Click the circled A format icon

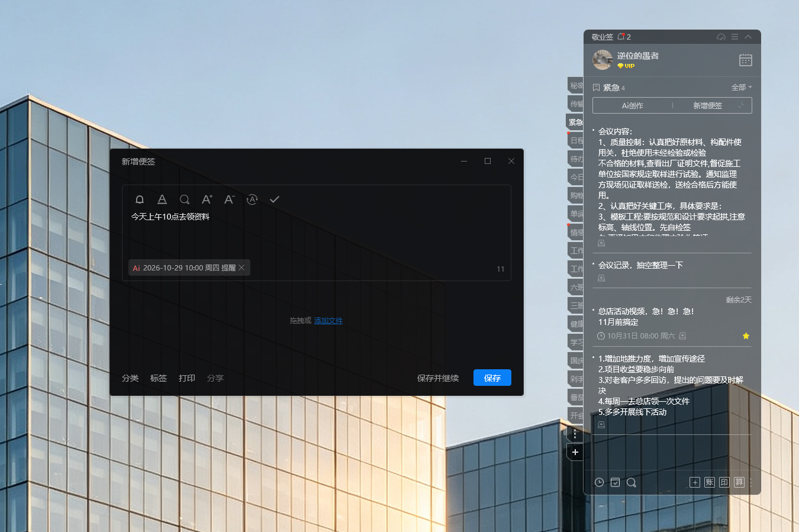point(252,199)
